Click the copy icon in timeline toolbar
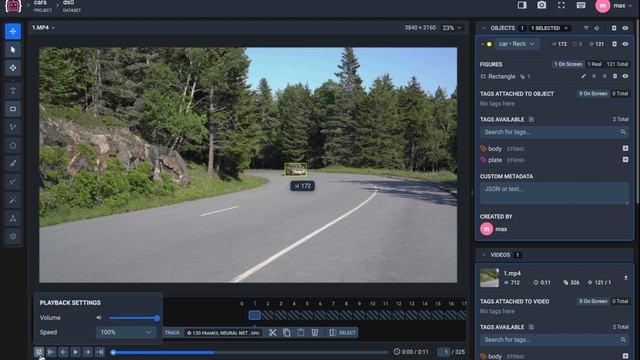 [x=287, y=333]
